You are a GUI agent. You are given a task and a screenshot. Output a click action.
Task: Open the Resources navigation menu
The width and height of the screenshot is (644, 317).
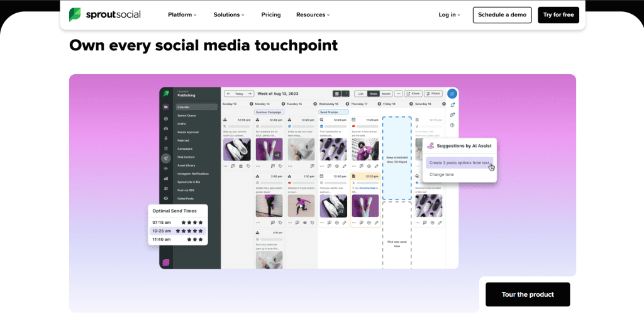(x=313, y=14)
